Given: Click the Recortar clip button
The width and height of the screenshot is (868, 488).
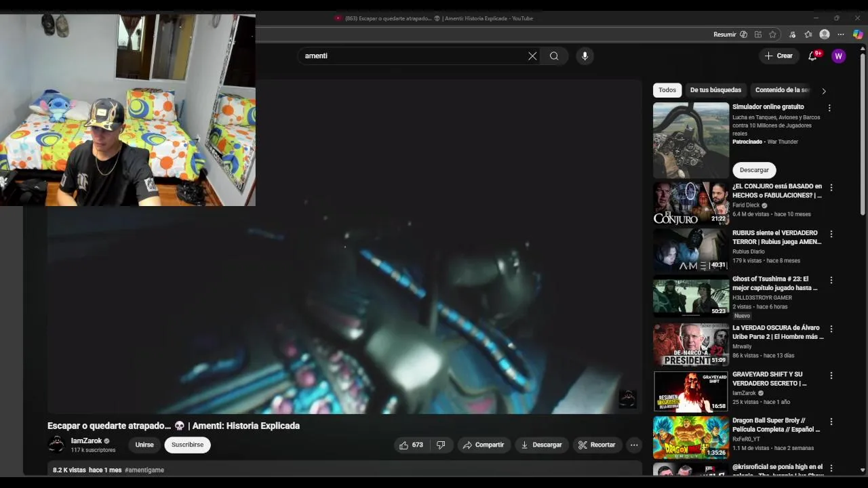Looking at the screenshot, I should [x=597, y=445].
